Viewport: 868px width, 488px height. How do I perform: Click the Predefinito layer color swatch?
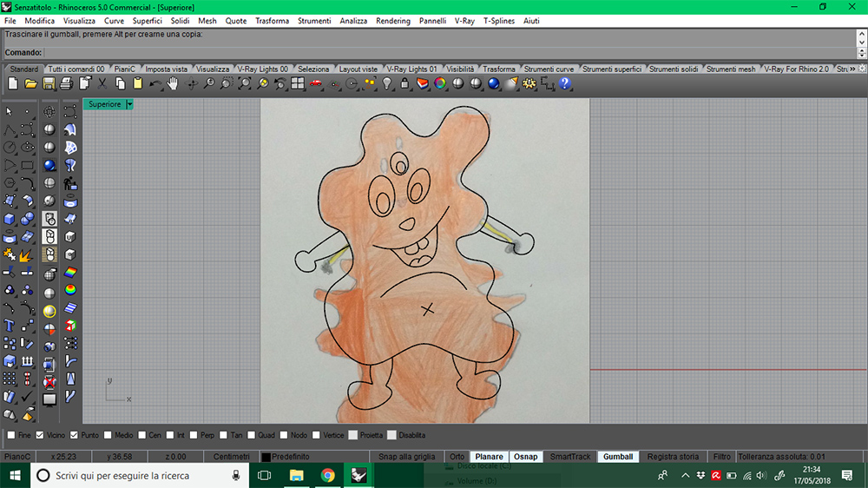266,457
